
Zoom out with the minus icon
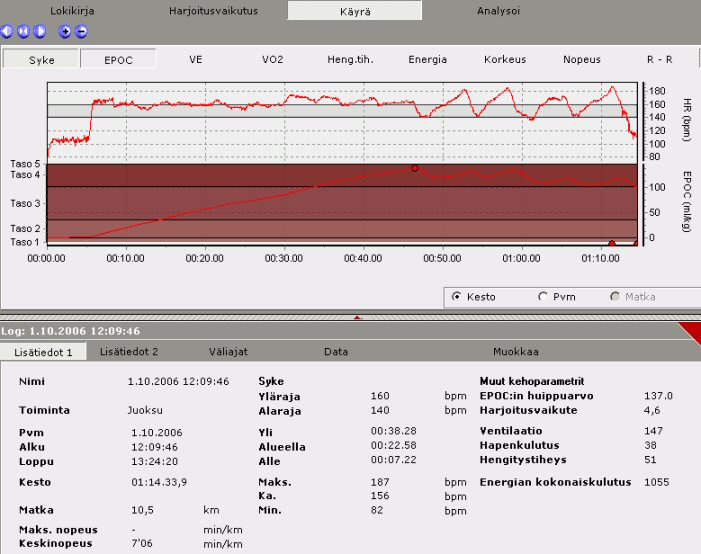pyautogui.click(x=80, y=31)
